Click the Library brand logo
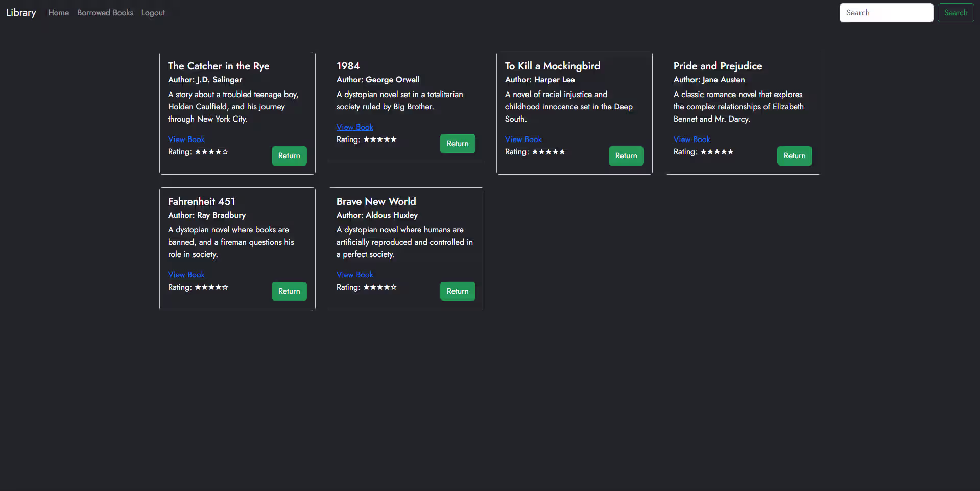The width and height of the screenshot is (980, 491). 21,13
